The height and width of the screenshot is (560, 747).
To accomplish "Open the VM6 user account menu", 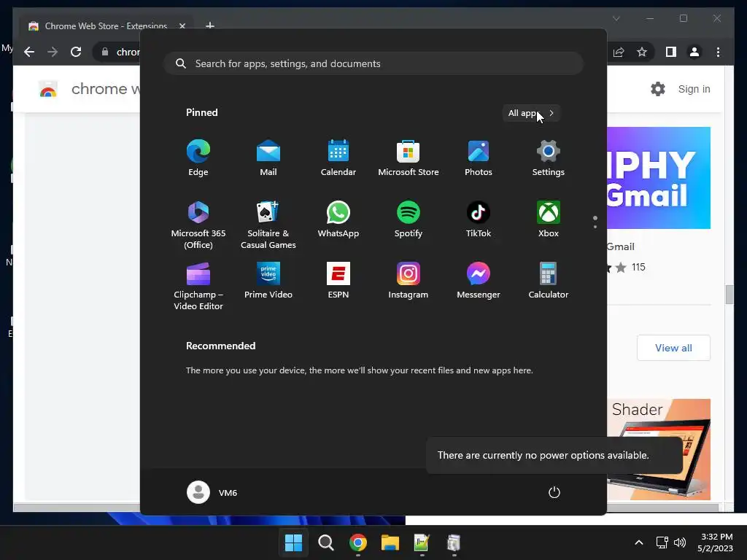I will tap(212, 492).
